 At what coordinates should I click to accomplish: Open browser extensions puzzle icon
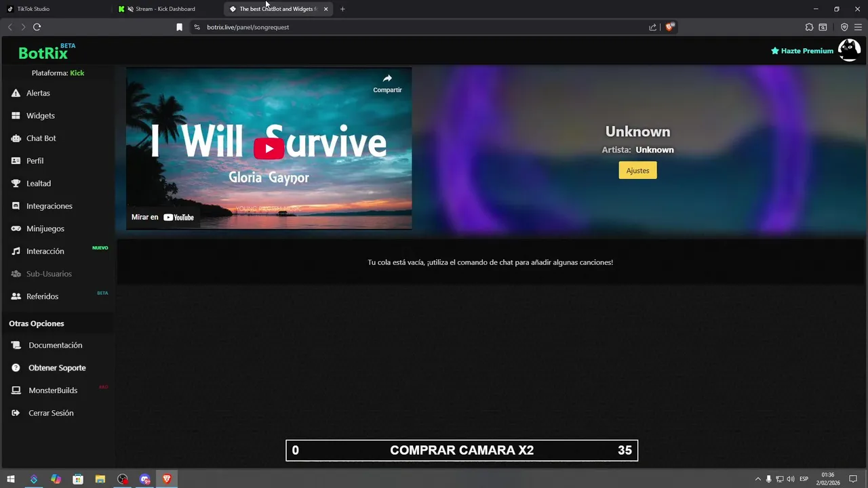pos(809,27)
